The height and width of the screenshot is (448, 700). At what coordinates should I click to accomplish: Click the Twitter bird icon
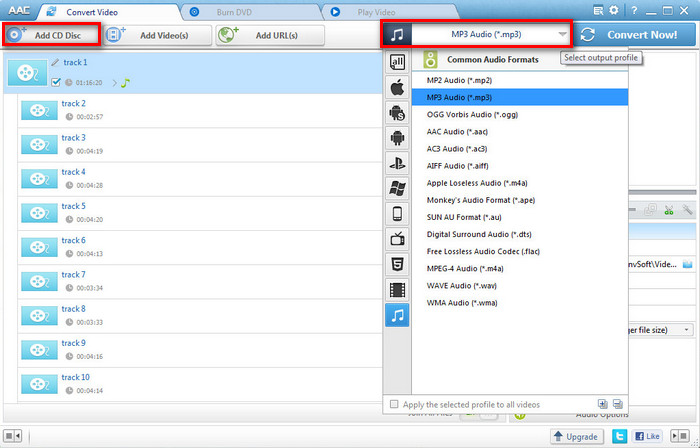[x=619, y=436]
